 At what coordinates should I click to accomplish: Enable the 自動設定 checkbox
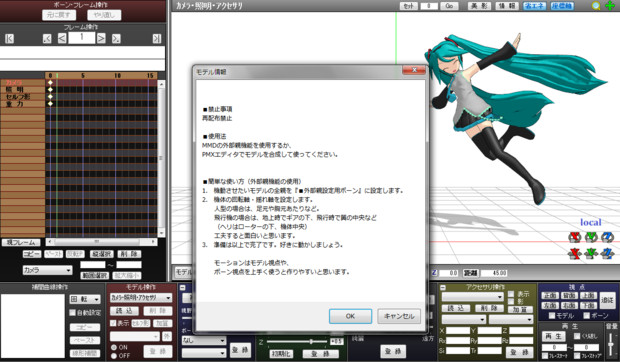tap(72, 313)
